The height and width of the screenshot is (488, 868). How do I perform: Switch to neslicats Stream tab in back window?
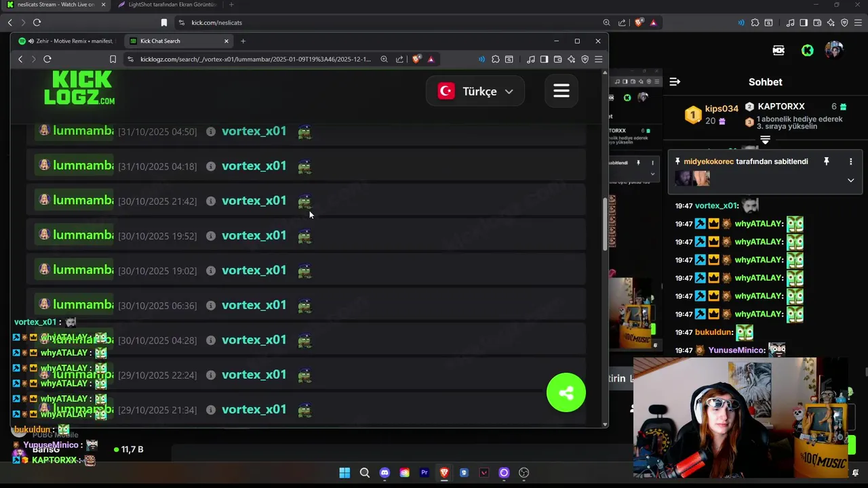[54, 5]
